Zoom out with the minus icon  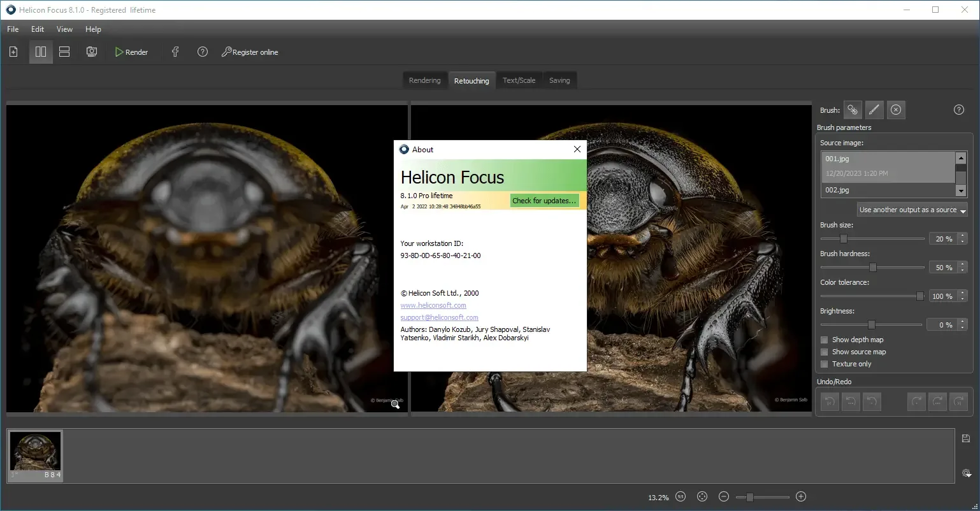click(x=724, y=497)
